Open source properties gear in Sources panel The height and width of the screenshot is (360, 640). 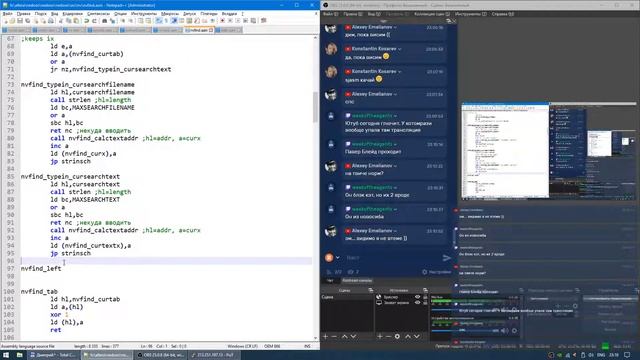coord(397,336)
